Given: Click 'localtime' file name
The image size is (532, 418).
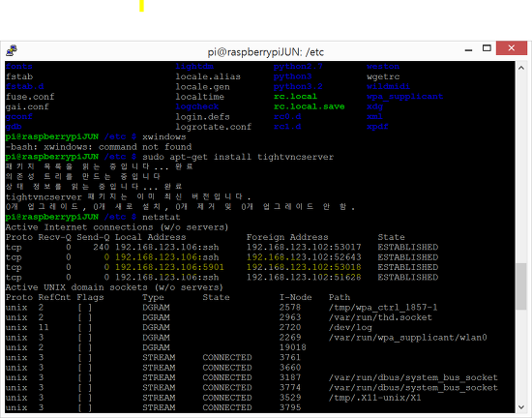Looking at the screenshot, I should tap(200, 97).
